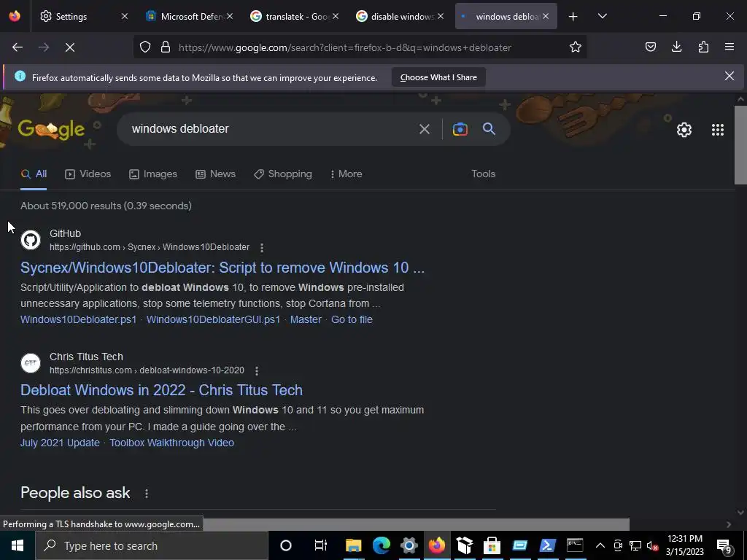The image size is (747, 560).
Task: Open more options for Chris Titus result
Action: tap(256, 371)
